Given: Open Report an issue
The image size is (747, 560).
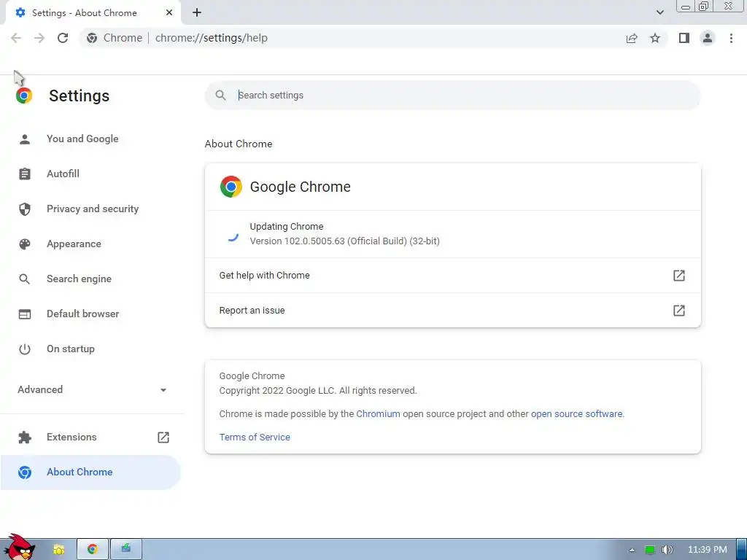Looking at the screenshot, I should tap(452, 311).
